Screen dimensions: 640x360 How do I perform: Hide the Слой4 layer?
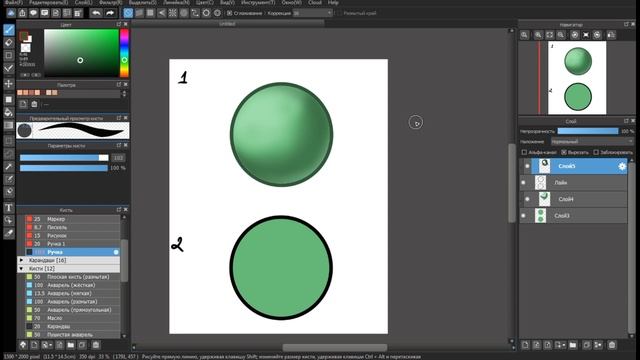click(527, 199)
